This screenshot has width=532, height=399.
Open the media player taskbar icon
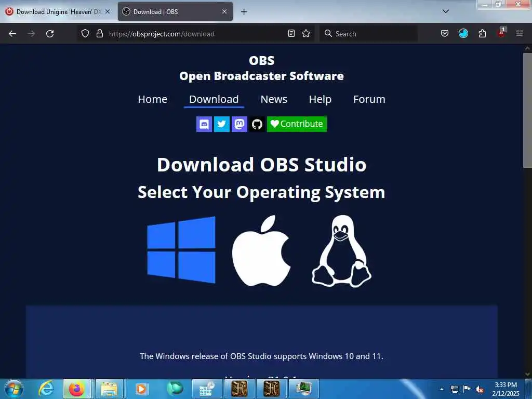pos(141,389)
